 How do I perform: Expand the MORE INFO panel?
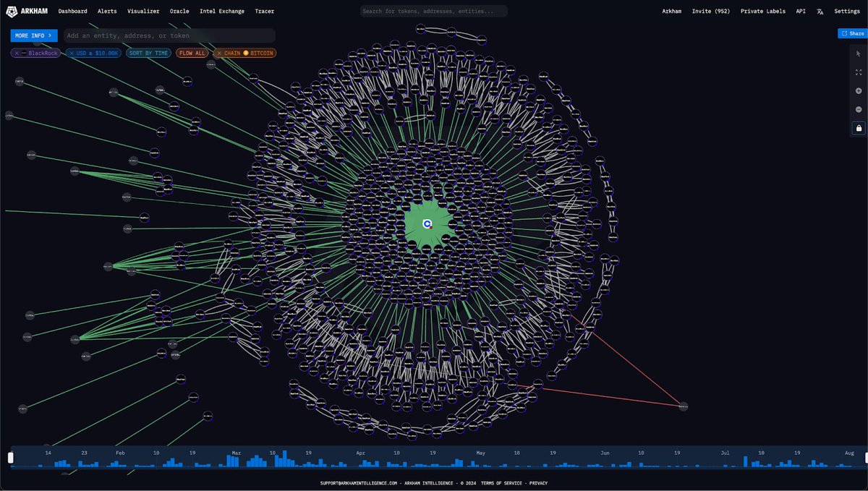34,35
